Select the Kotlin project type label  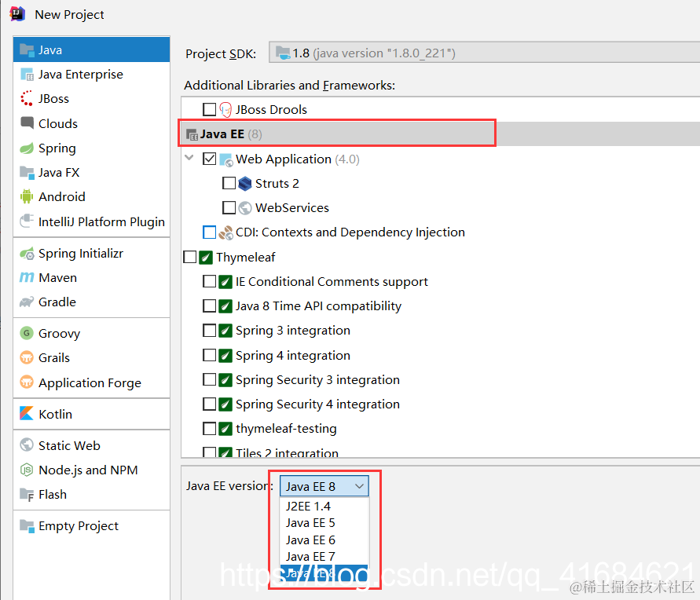[x=55, y=414]
